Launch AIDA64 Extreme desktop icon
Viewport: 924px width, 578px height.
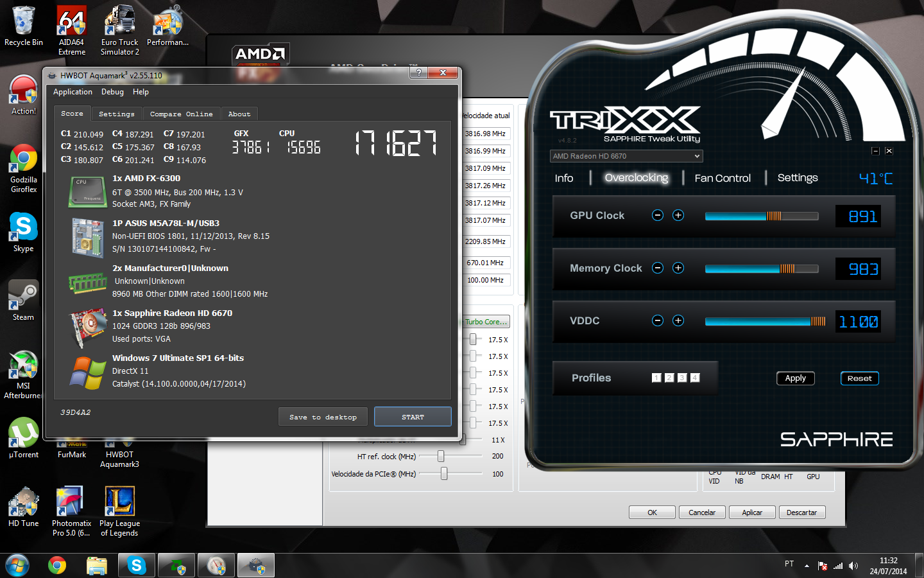72,31
